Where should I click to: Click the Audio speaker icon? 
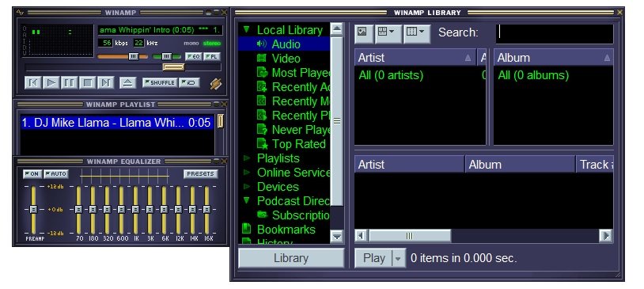pos(262,44)
